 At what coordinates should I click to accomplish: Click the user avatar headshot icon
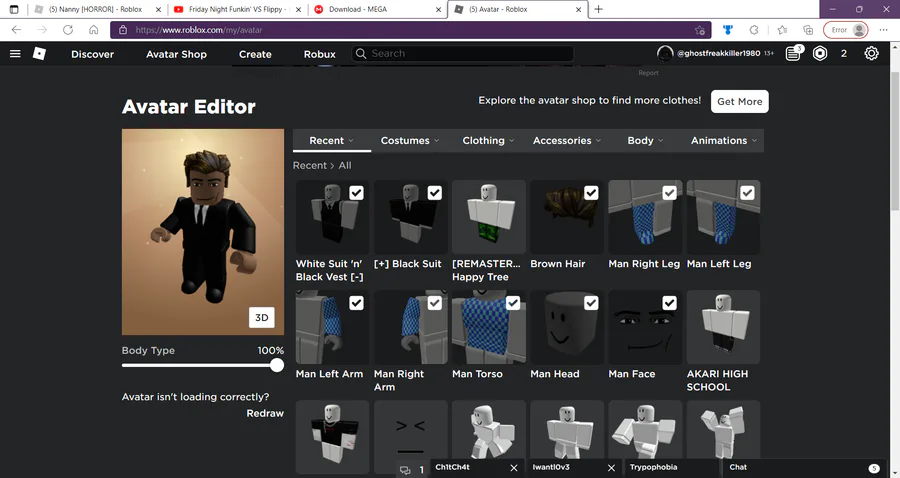pyautogui.click(x=665, y=53)
